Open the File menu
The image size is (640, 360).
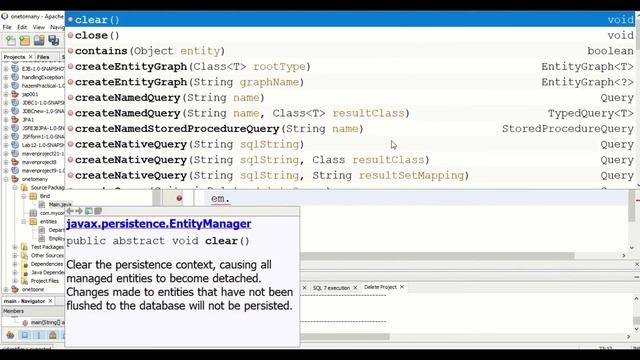pos(7,27)
